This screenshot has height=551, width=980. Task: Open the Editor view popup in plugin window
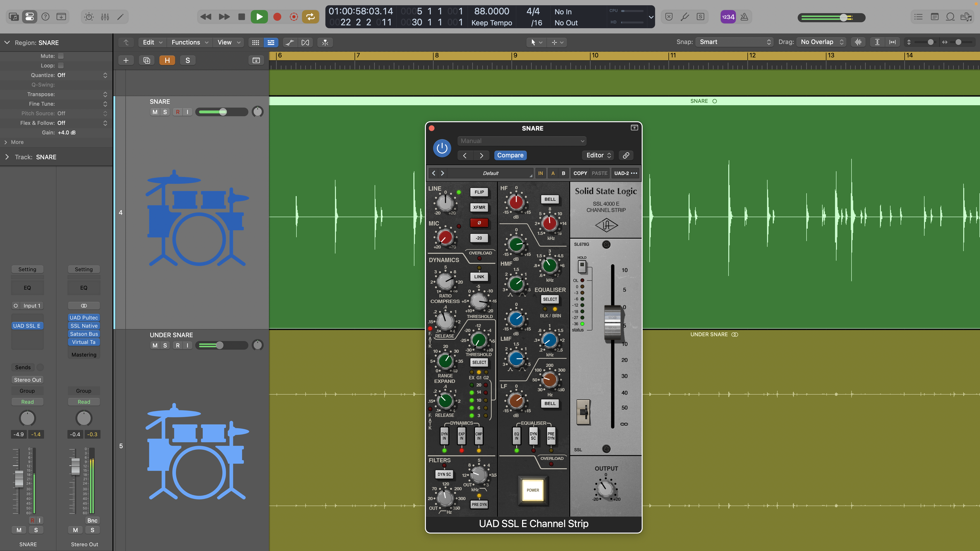pyautogui.click(x=598, y=155)
